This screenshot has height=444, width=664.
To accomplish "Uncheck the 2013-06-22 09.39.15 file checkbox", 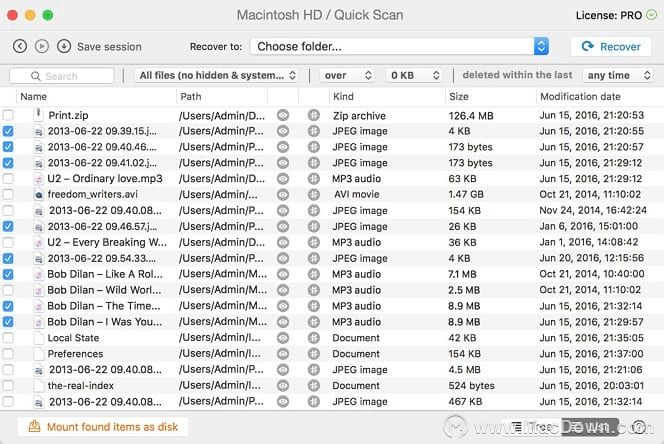I will [x=8, y=131].
